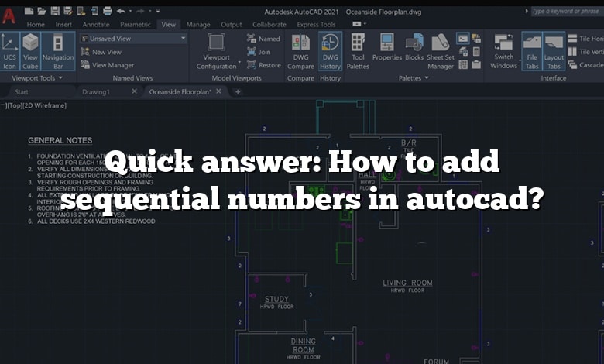Open the AutoCAD application menu logo
Viewport: 604px width, 364px height.
coord(9,15)
